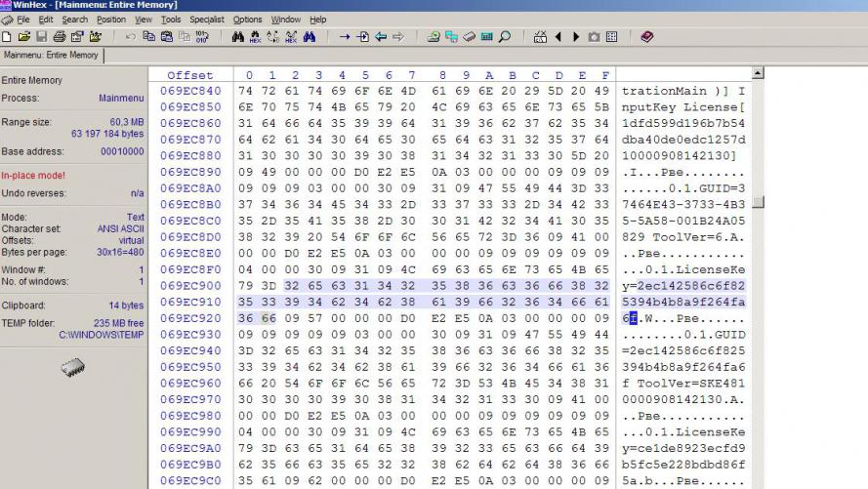Screen dimensions: 868x489
Task: Open the View menu
Action: point(144,20)
